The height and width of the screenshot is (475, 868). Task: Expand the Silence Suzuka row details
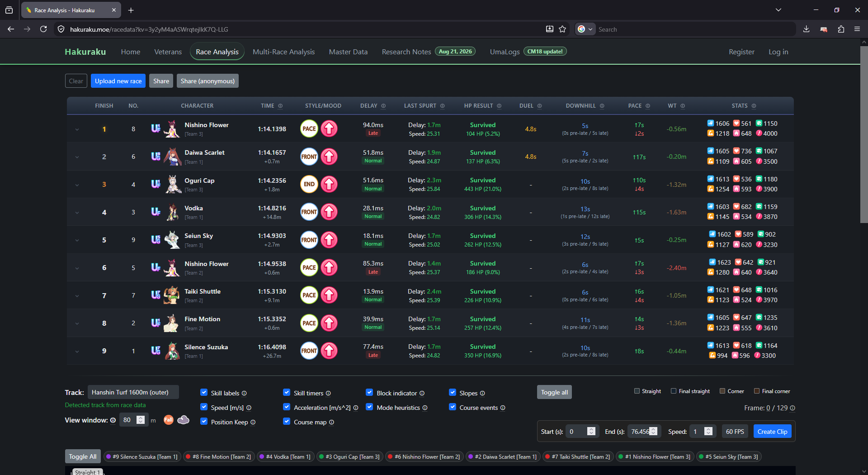point(77,351)
